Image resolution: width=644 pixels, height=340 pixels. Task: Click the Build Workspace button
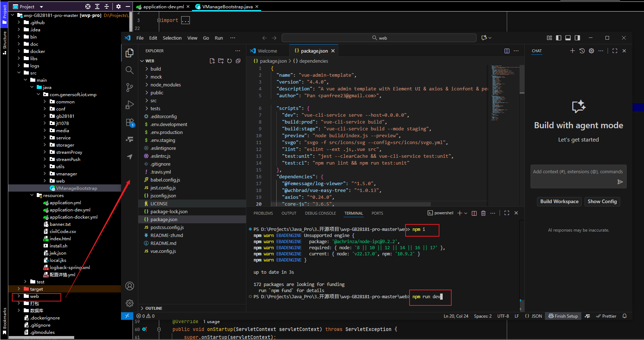click(559, 202)
